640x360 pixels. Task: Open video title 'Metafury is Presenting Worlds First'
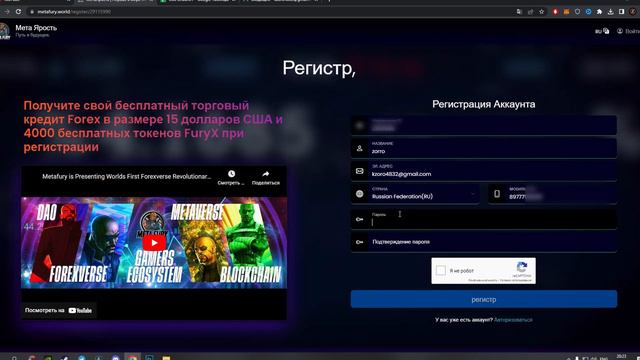(127, 177)
